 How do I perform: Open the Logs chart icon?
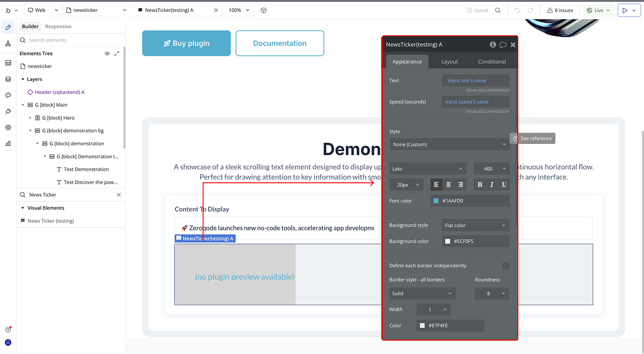coord(8,143)
